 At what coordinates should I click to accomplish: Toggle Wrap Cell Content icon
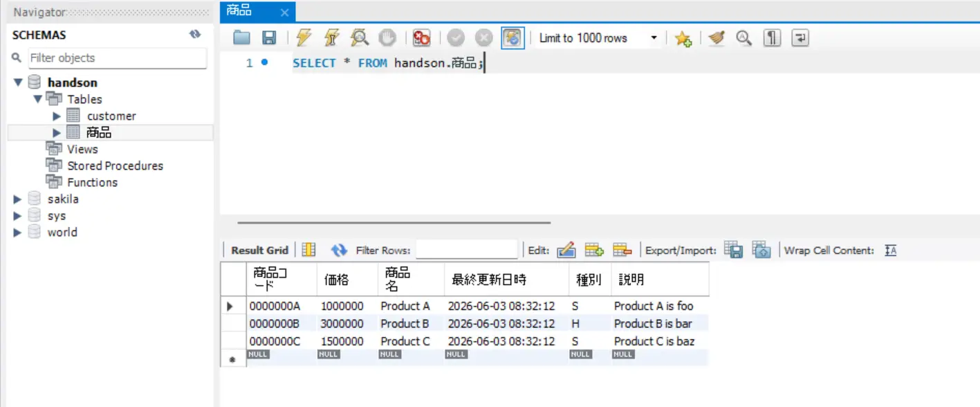[x=891, y=251]
